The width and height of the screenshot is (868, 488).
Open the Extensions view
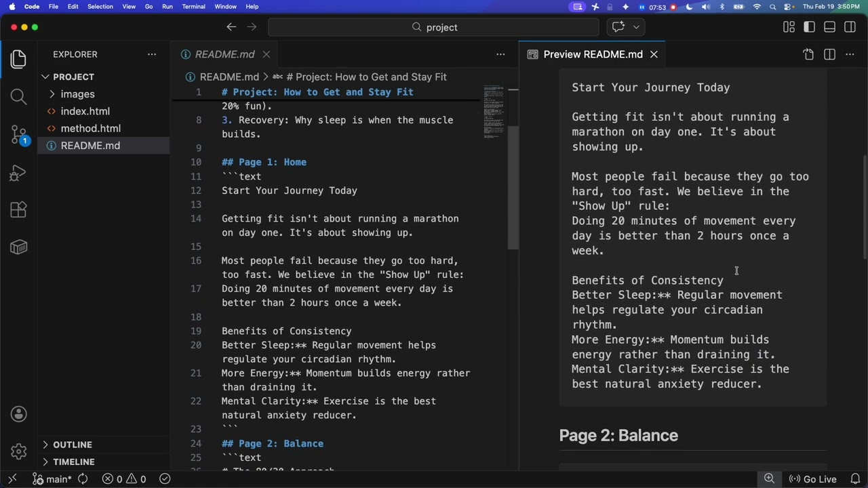tap(18, 209)
